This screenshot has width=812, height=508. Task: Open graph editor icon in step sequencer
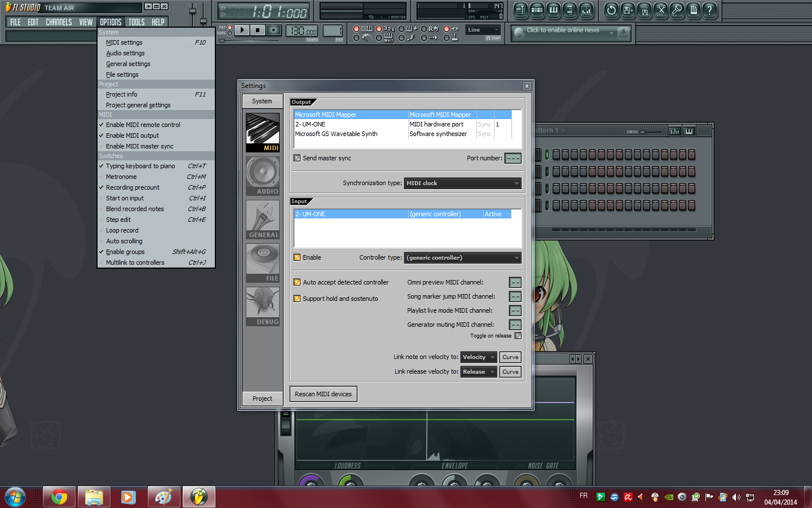point(674,131)
